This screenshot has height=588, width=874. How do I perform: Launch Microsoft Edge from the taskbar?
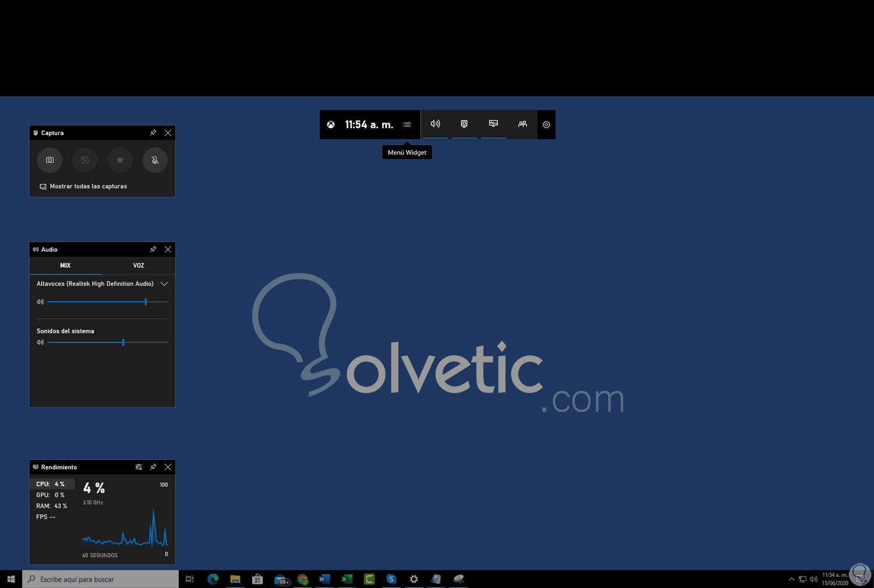tap(213, 579)
